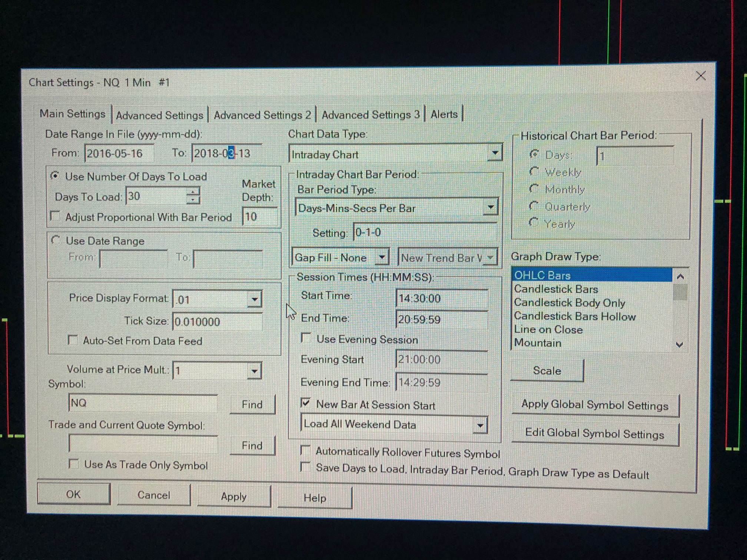
Task: Enable Adjust Proportional With Bar Period
Action: [55, 216]
